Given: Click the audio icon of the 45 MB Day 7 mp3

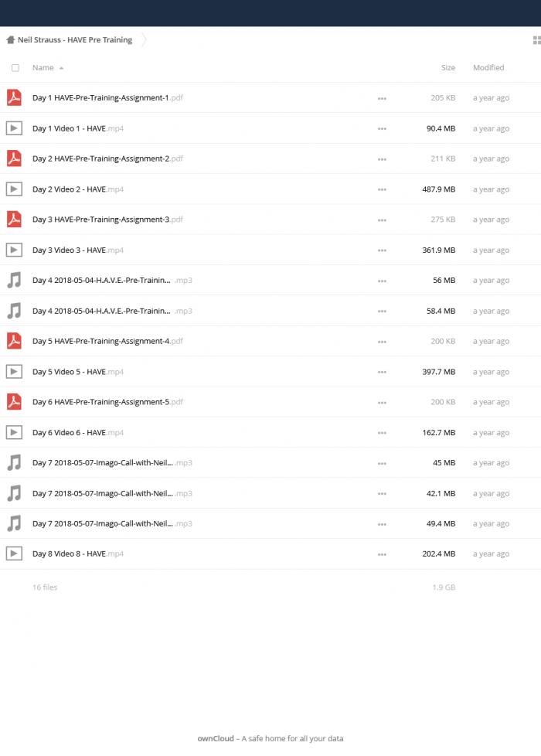Looking at the screenshot, I should pyautogui.click(x=14, y=463).
